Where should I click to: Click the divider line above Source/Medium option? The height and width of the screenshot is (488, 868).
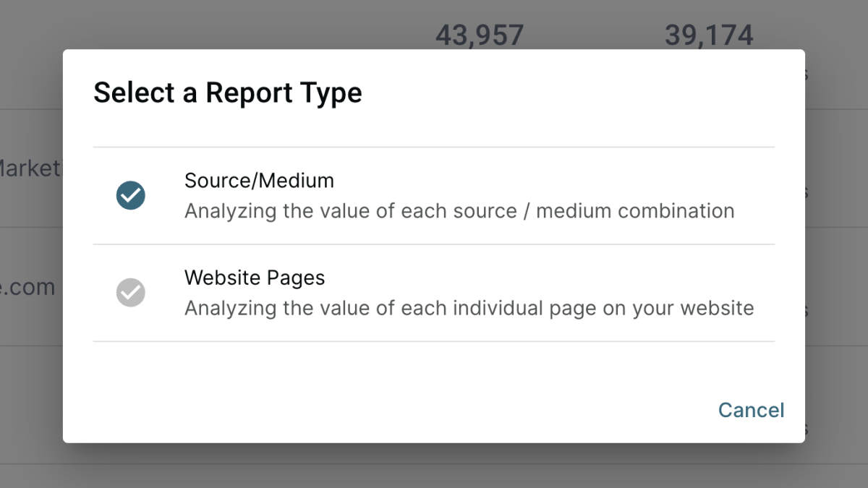(x=434, y=147)
